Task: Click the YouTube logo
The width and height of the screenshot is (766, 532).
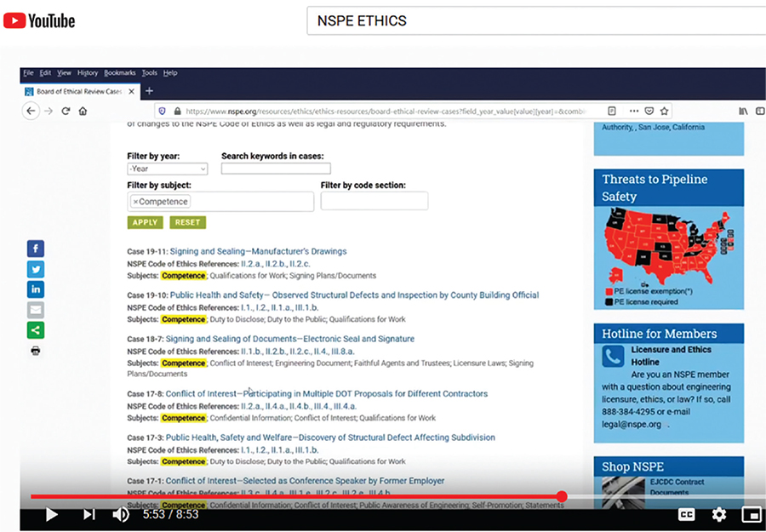Action: coord(39,20)
